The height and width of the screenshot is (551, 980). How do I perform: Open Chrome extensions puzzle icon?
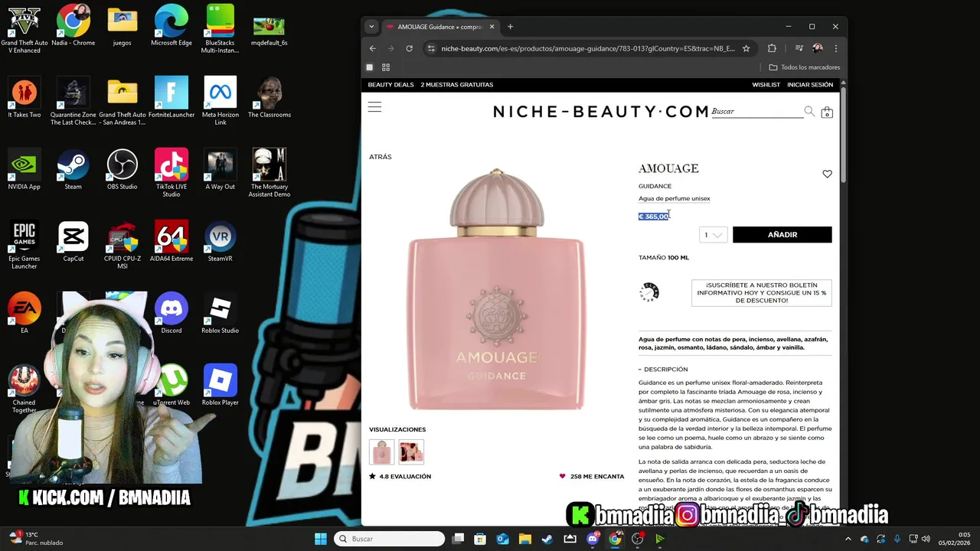coord(772,48)
